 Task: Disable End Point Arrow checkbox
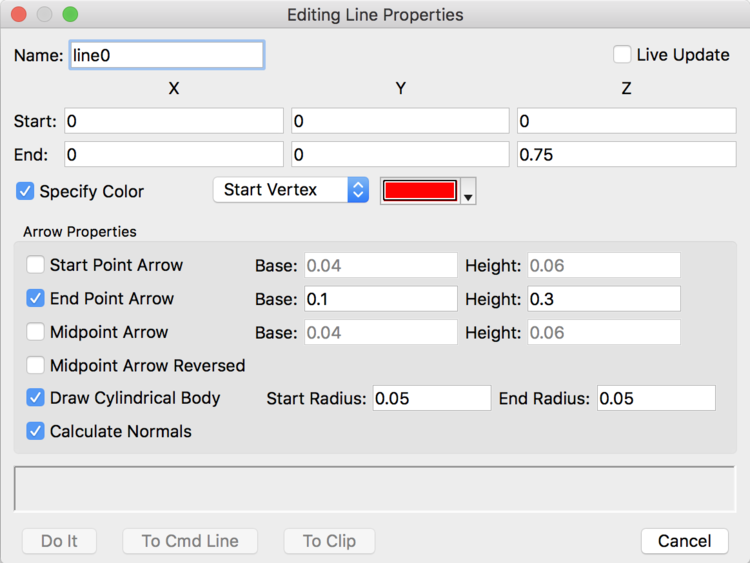[35, 298]
